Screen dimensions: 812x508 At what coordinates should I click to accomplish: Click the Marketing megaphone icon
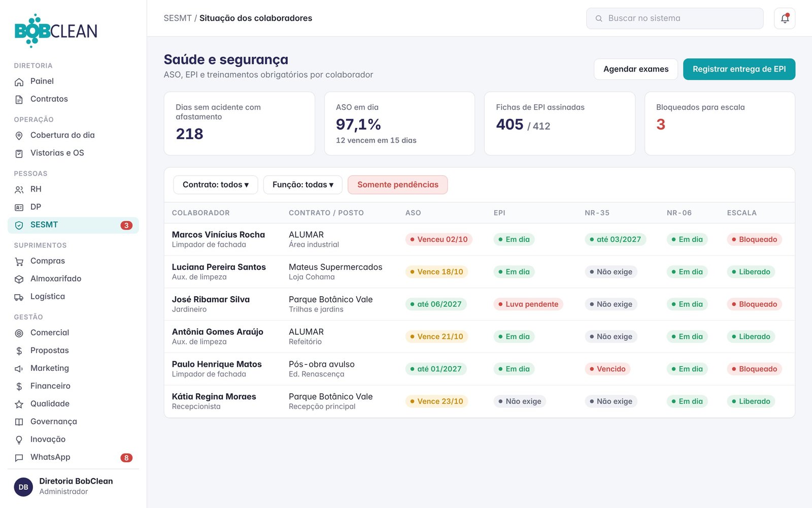click(x=19, y=369)
